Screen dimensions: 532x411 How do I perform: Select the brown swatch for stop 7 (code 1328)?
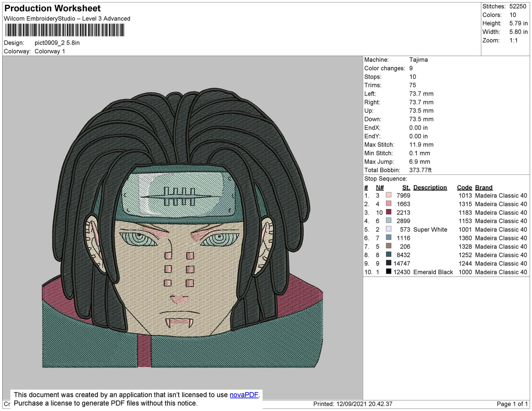click(x=388, y=246)
